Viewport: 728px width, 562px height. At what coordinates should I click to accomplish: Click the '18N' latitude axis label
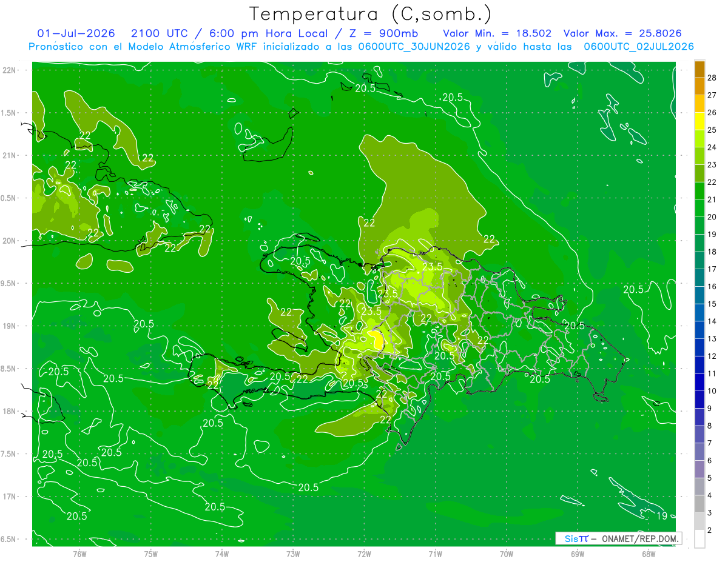9,412
